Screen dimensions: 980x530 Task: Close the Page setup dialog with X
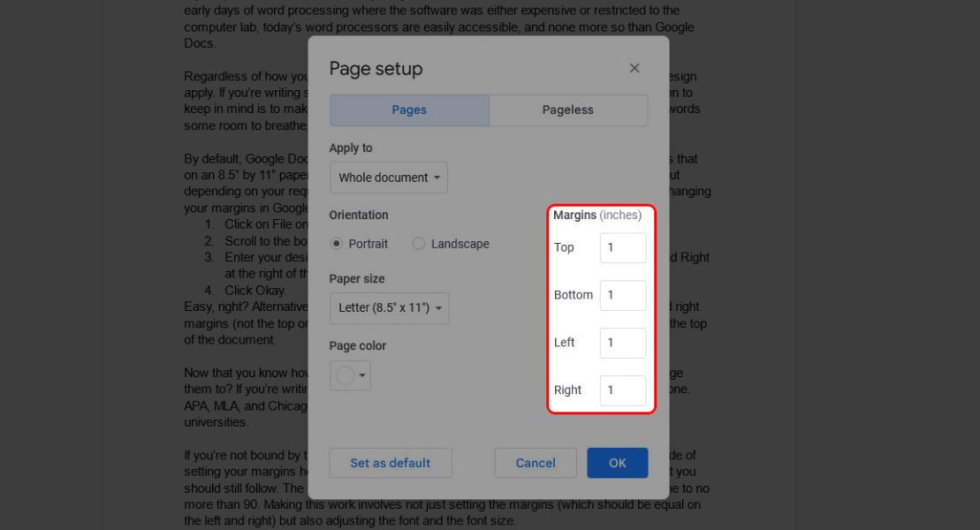634,68
